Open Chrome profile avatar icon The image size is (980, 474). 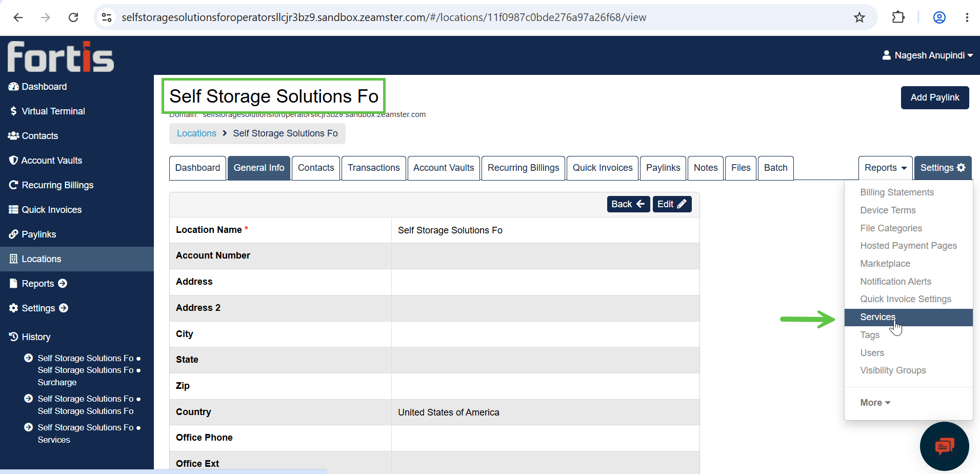(939, 17)
